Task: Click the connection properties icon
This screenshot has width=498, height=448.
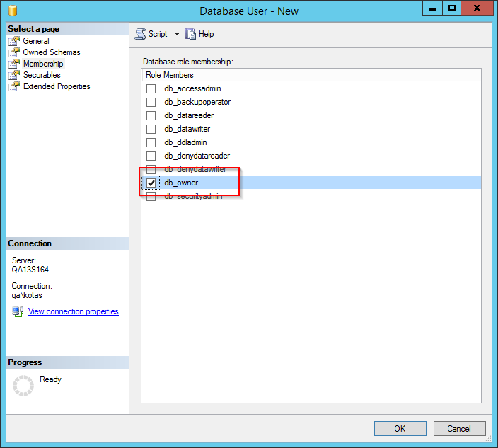Action: [x=18, y=312]
